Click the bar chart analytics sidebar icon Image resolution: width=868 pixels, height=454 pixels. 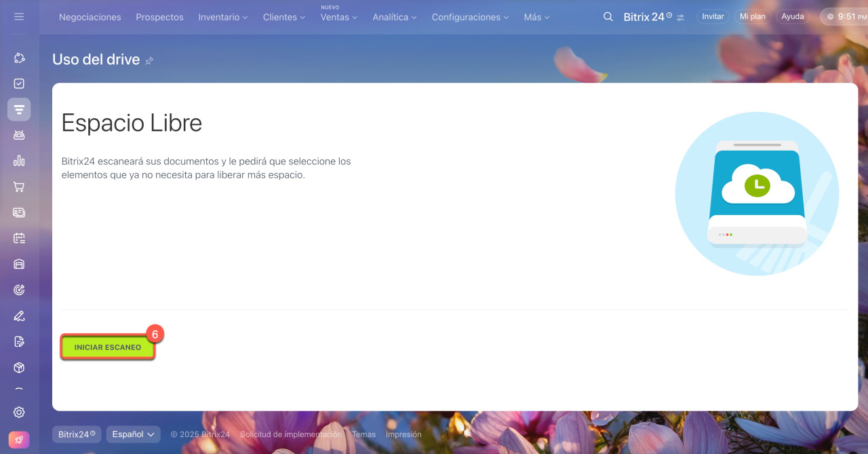point(19,161)
